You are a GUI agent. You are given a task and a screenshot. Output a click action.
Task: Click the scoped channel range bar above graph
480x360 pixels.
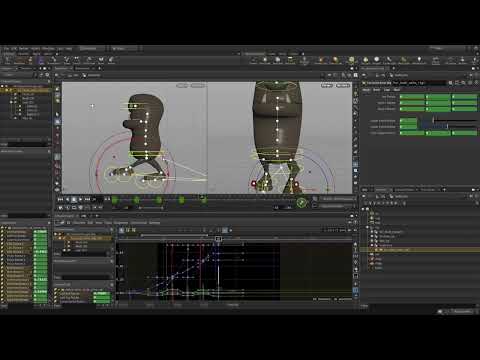(x=174, y=235)
